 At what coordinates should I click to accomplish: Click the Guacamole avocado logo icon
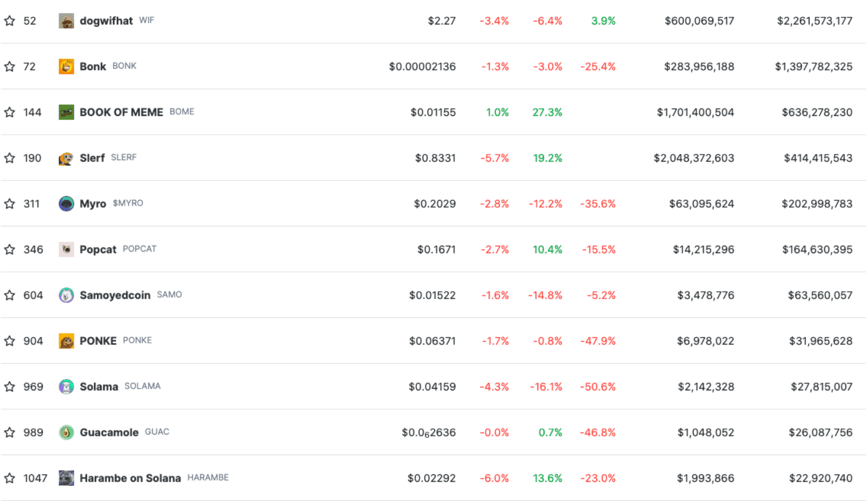(66, 433)
